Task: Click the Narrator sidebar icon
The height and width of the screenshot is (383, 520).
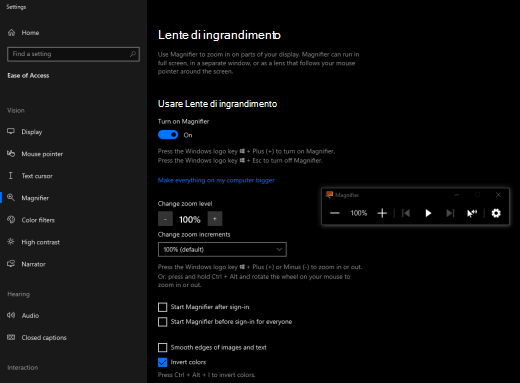Action: point(11,264)
